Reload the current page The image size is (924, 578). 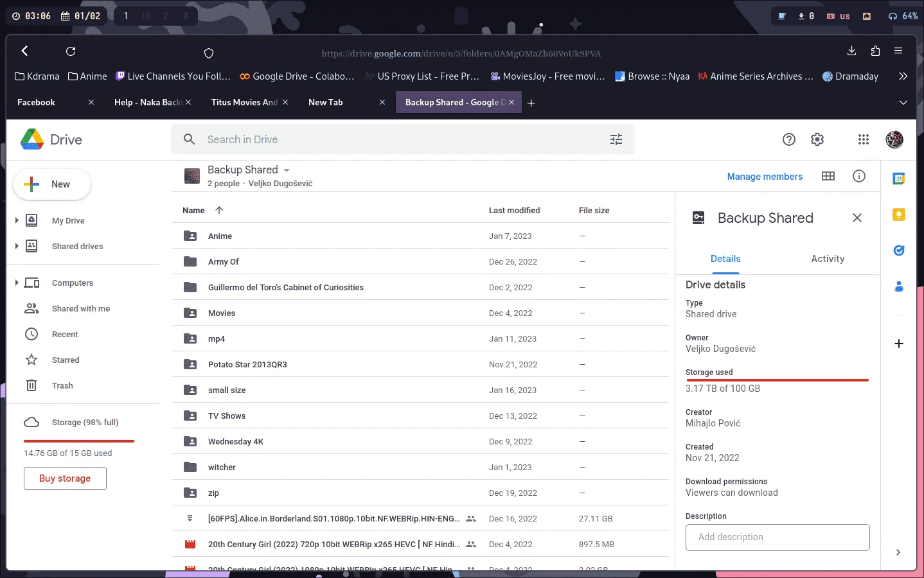click(71, 51)
